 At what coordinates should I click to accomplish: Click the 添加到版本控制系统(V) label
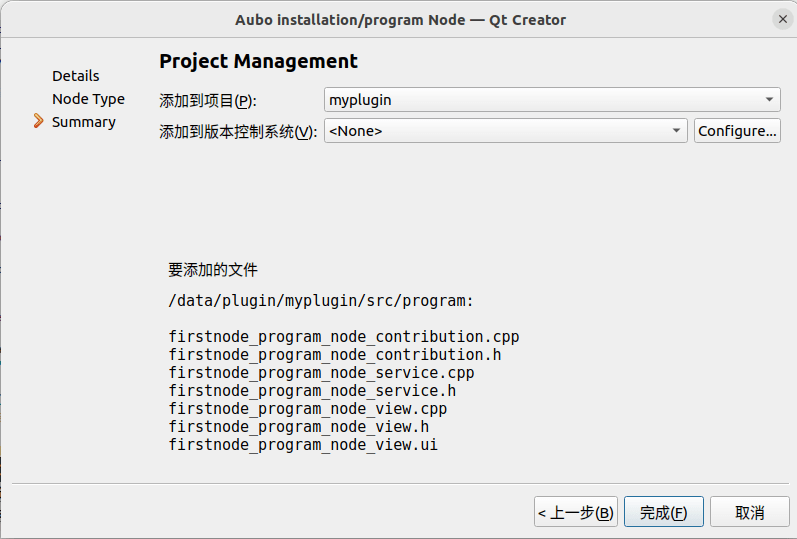[238, 132]
